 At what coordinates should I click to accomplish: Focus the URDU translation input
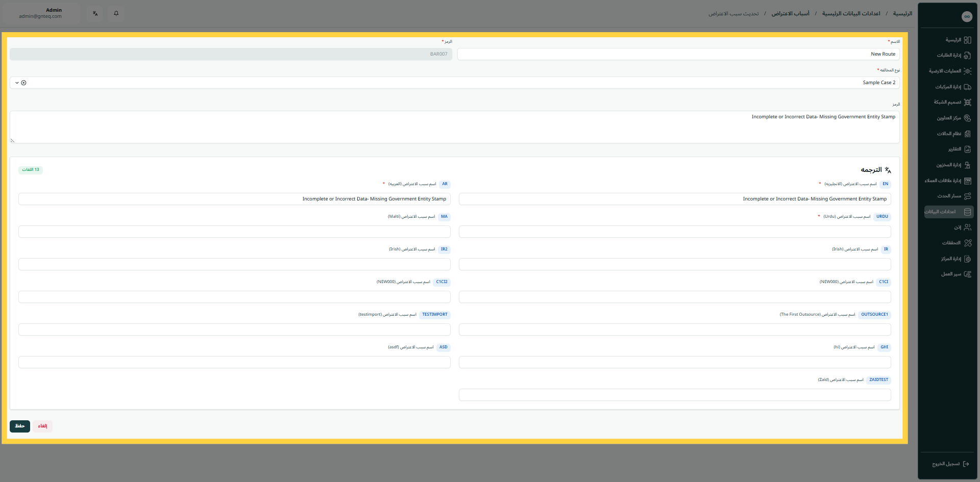(x=675, y=232)
